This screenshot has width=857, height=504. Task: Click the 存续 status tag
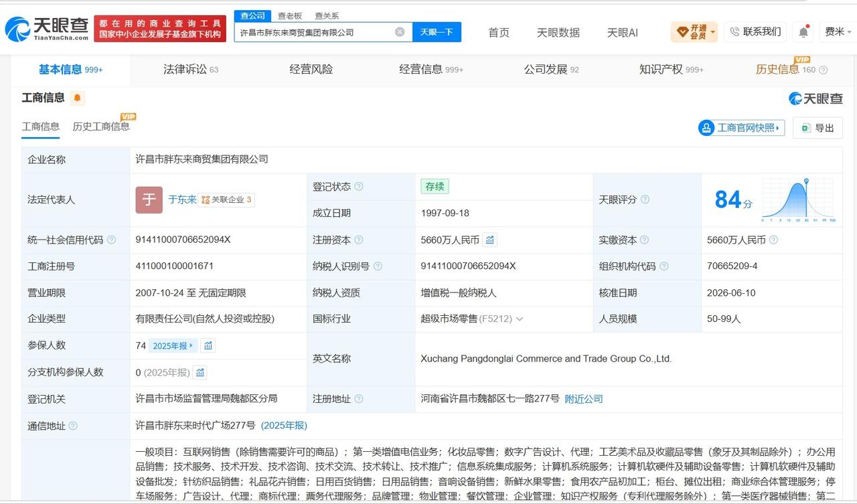click(435, 187)
